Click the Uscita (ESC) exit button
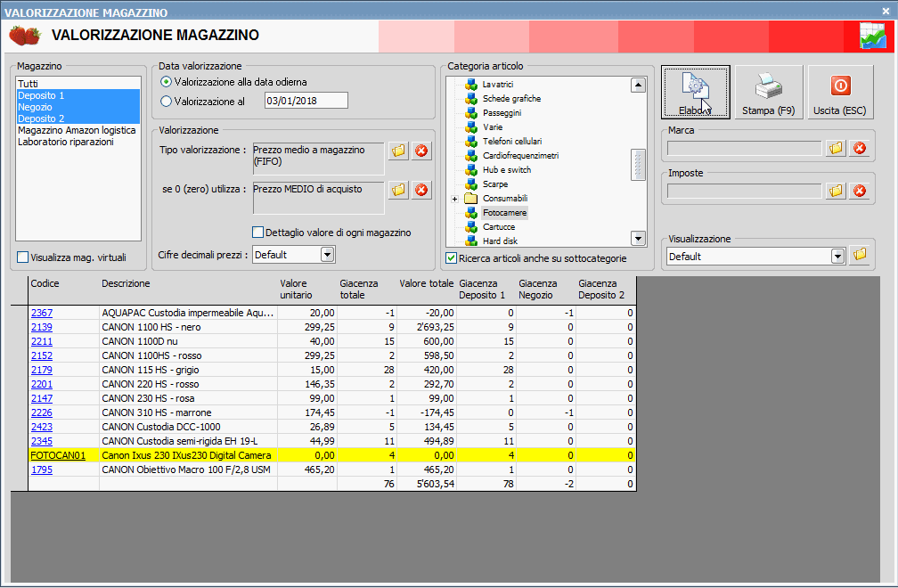Image resolution: width=898 pixels, height=588 pixels. [839, 92]
